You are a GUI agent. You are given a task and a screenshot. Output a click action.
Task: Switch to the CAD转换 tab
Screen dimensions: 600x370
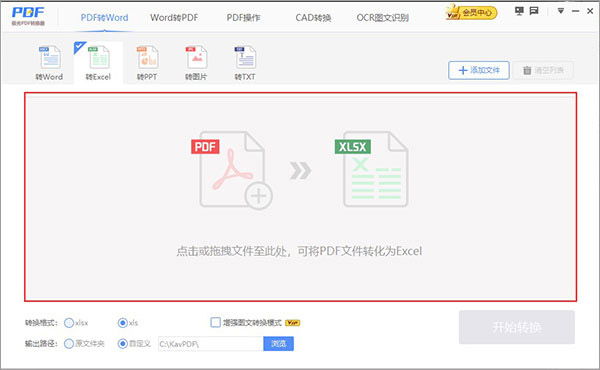click(313, 18)
